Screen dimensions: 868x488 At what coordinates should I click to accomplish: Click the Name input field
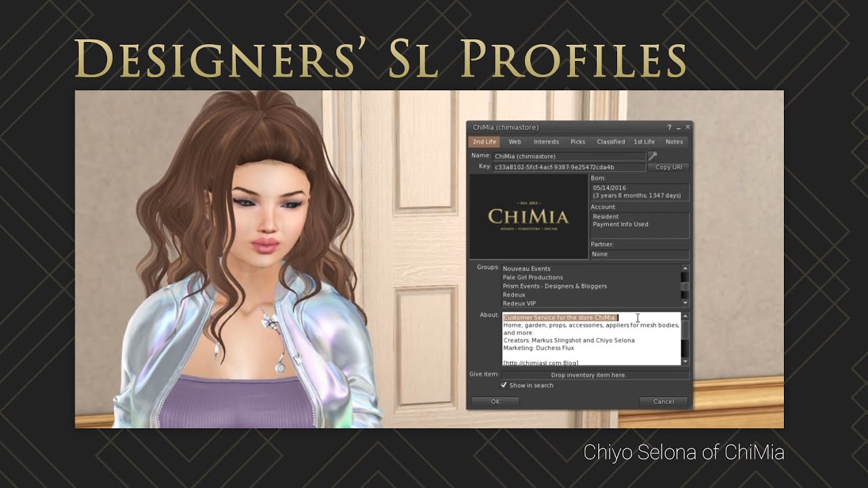[569, 157]
